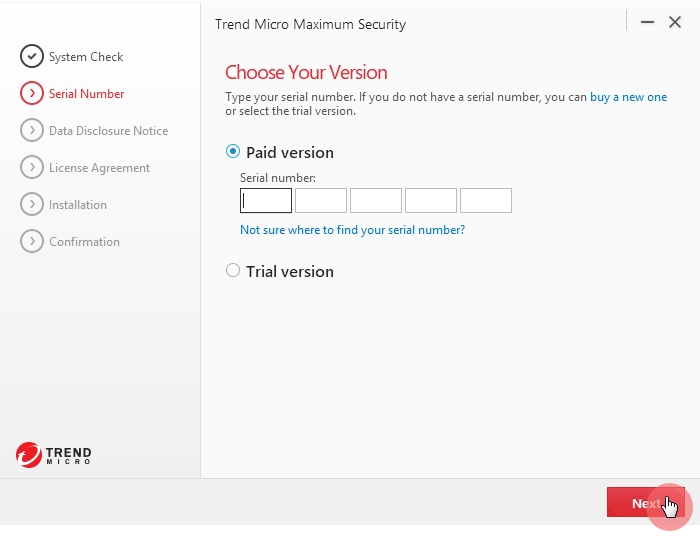Click the 'Trial version' option label
Image resolution: width=700 pixels, height=536 pixels.
point(290,271)
